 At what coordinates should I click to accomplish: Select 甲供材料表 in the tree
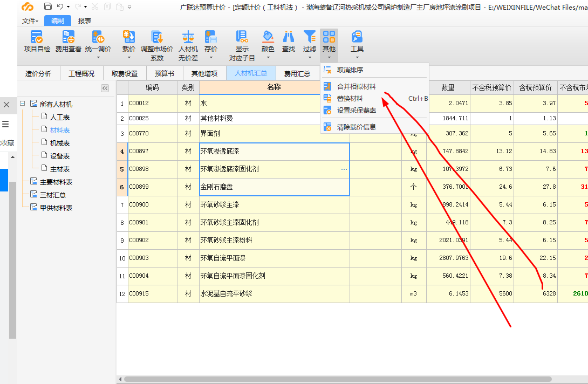coord(56,208)
